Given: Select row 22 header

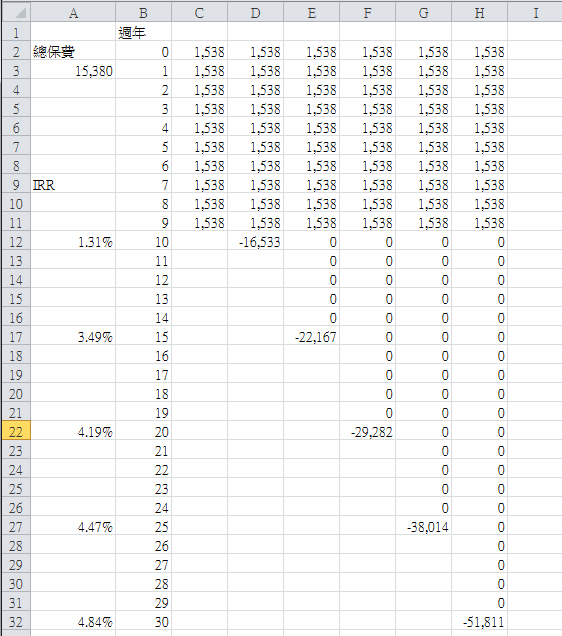Looking at the screenshot, I should coord(16,431).
